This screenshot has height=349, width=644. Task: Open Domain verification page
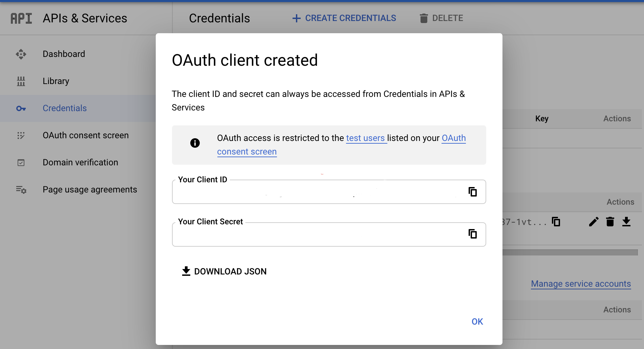pyautogui.click(x=78, y=163)
